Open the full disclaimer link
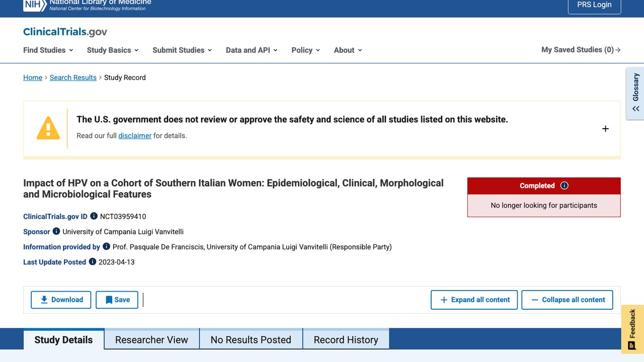This screenshot has height=362, width=644. point(135,136)
